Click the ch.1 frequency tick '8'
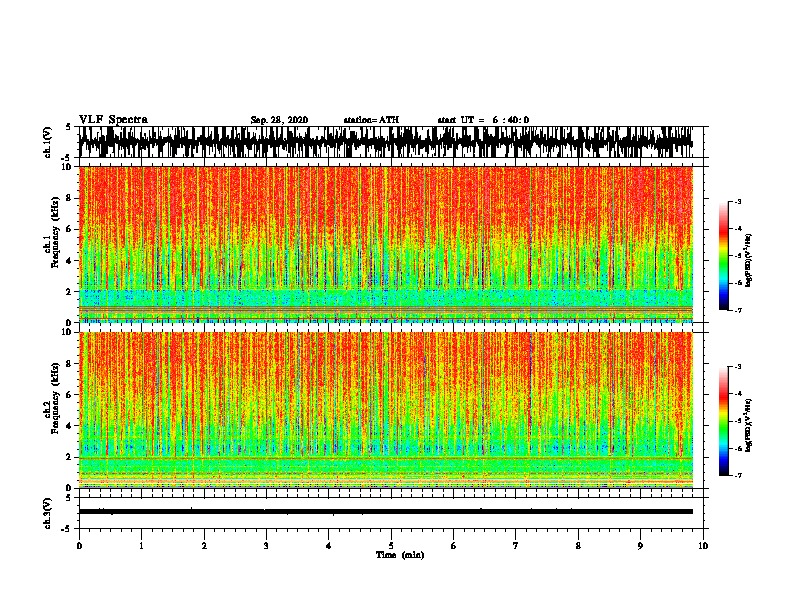Viewport: 792px width, 612px height. click(x=69, y=198)
